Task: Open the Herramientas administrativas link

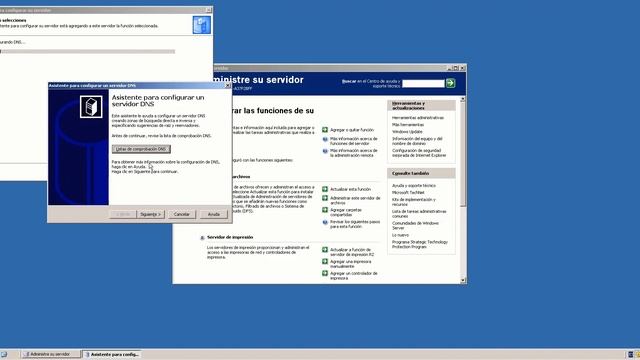Action: pyautogui.click(x=418, y=118)
